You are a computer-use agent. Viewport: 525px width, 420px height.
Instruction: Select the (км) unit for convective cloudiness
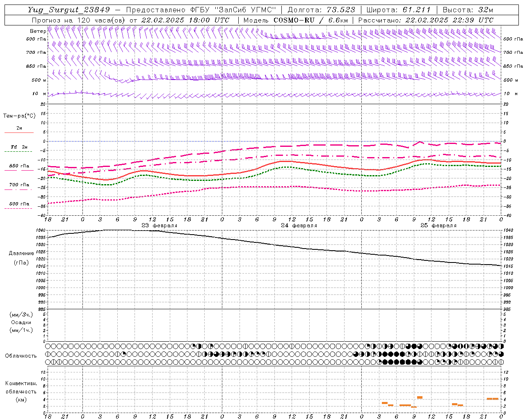(21, 399)
